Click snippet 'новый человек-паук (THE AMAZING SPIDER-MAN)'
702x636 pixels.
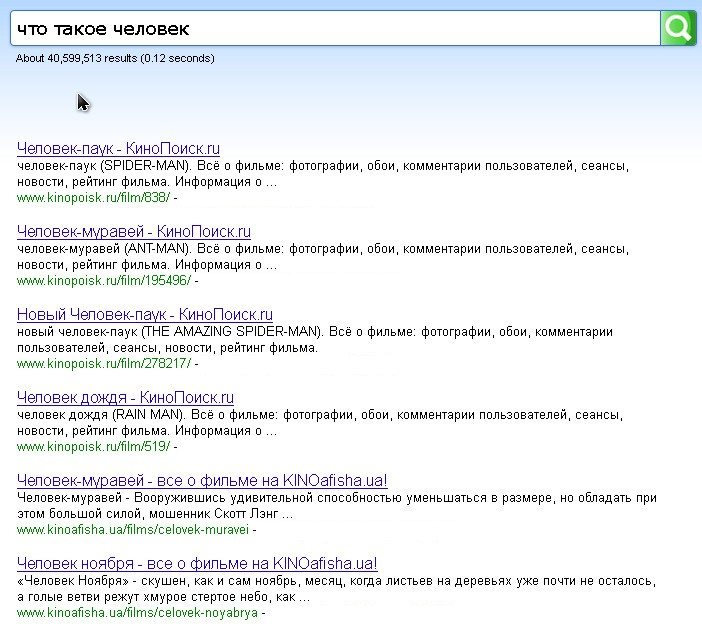coord(170,332)
